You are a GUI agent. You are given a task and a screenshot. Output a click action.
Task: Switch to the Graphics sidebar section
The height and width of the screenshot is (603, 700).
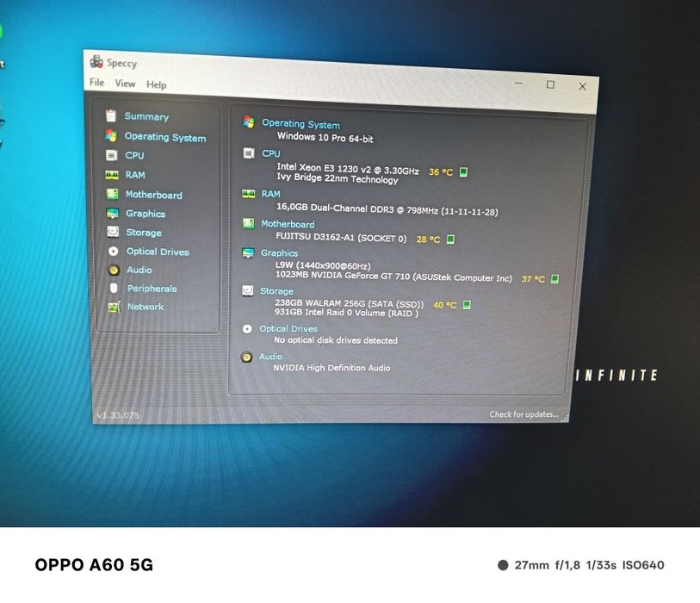pos(146,214)
